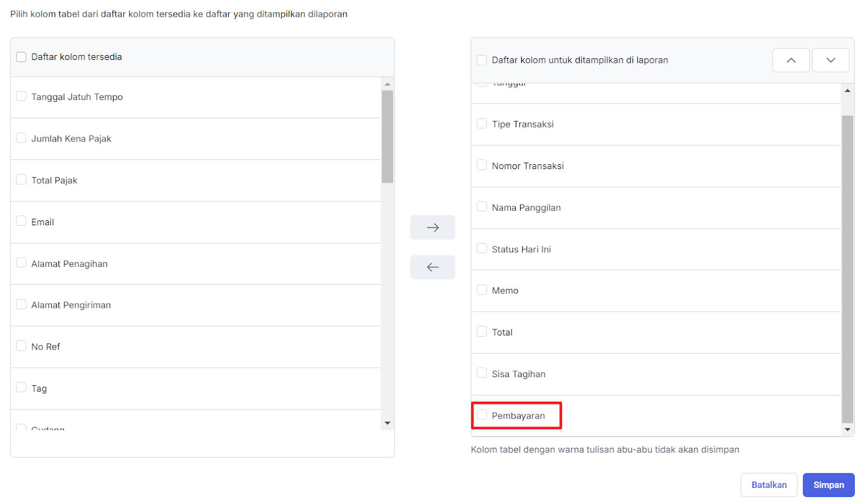Viewport: 865px width, 504px height.
Task: Enable the Email column checkbox
Action: coord(21,221)
